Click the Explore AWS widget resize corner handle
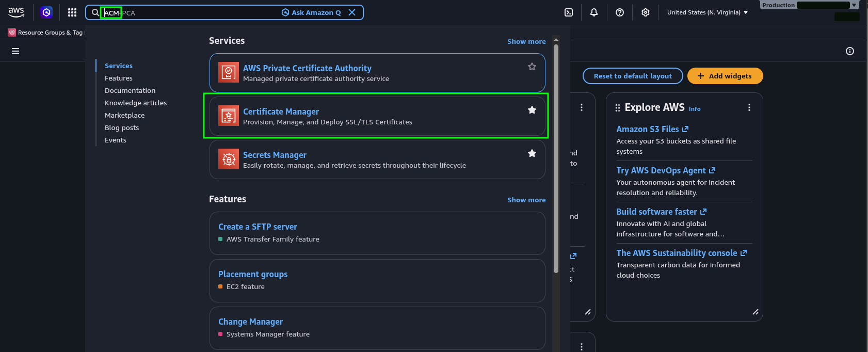The height and width of the screenshot is (352, 868). tap(756, 312)
